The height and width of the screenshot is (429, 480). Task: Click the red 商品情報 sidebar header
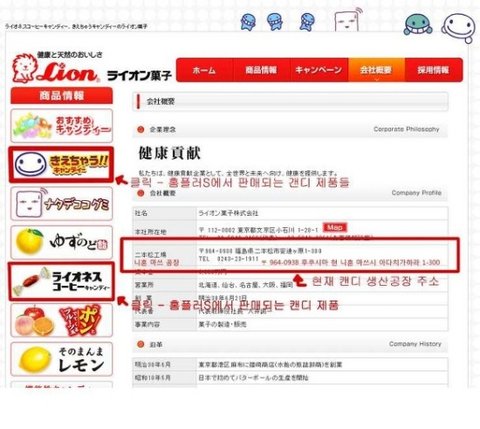[x=62, y=96]
